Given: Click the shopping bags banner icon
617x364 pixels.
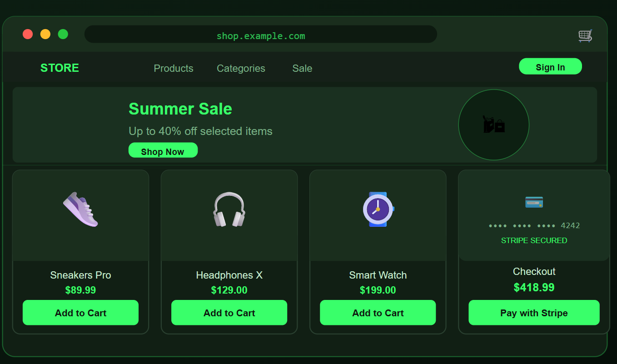Looking at the screenshot, I should pyautogui.click(x=494, y=125).
